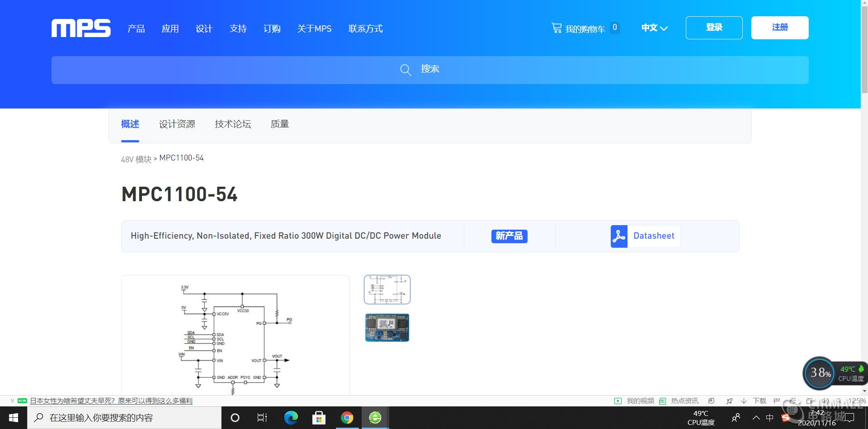Image resolution: width=868 pixels, height=429 pixels.
Task: Focus the 搜索 input field
Action: tap(430, 70)
